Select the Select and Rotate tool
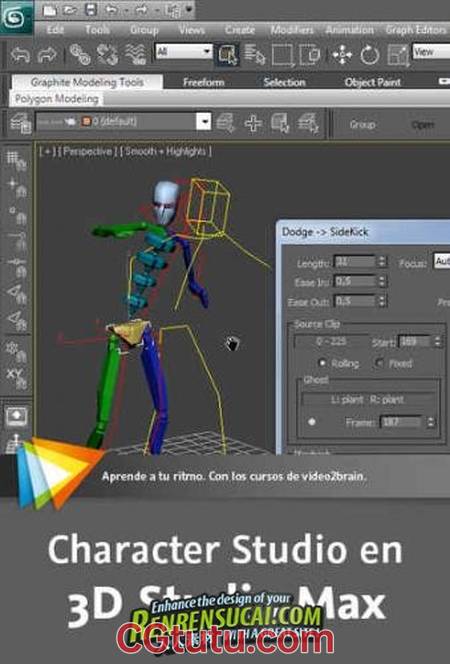The height and width of the screenshot is (664, 450). click(x=370, y=55)
